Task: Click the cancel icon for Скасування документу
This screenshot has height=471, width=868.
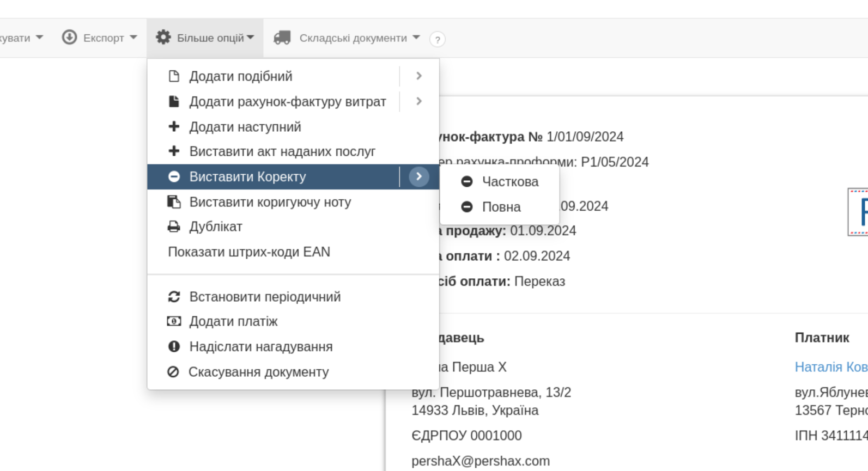Action: [173, 372]
